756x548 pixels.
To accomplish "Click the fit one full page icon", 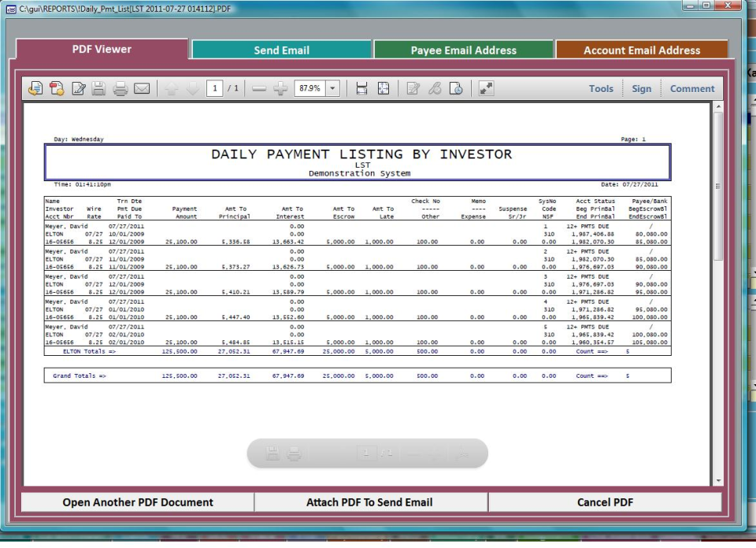I will tap(384, 89).
